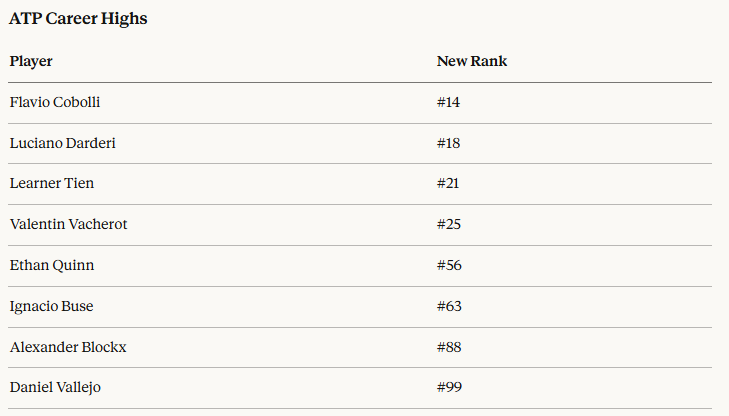Click Ethan Quinn's #56 ranking
The image size is (729, 416).
449,266
